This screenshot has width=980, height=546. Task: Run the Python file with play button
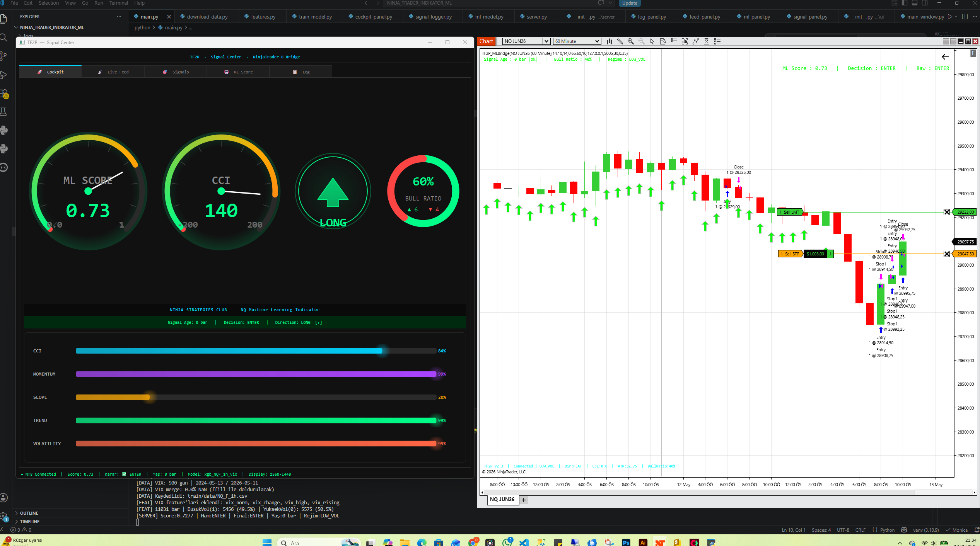949,17
